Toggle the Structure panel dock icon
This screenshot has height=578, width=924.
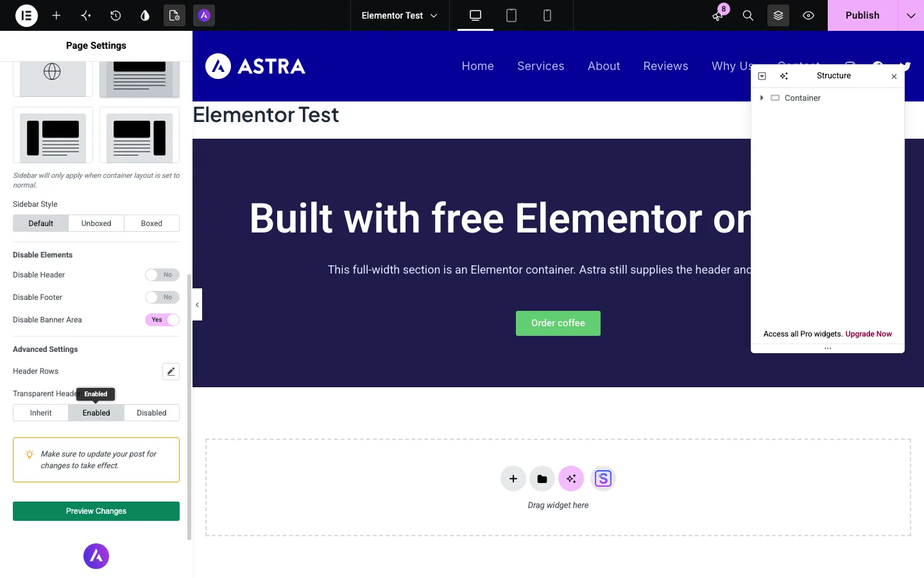click(762, 76)
